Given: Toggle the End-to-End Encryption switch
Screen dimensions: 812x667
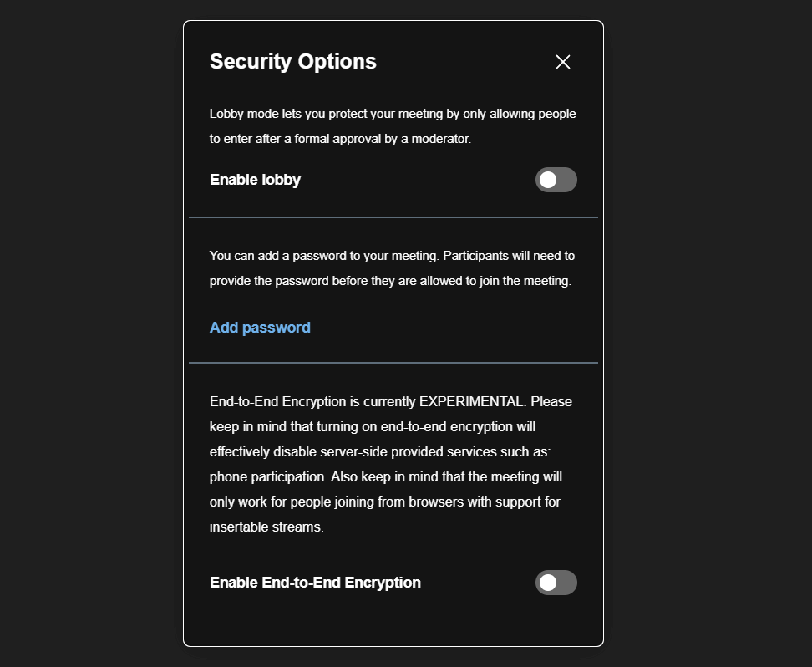Looking at the screenshot, I should coord(556,583).
